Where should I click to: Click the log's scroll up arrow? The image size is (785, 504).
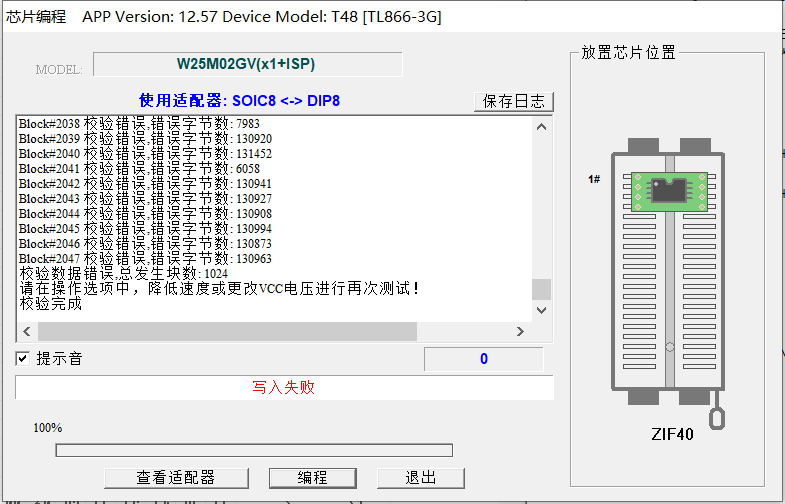coord(541,126)
